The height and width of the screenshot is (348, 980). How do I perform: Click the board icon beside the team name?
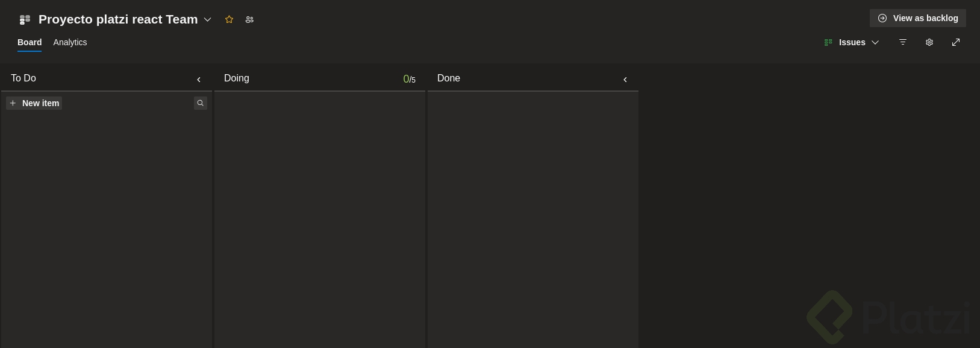pyautogui.click(x=25, y=19)
